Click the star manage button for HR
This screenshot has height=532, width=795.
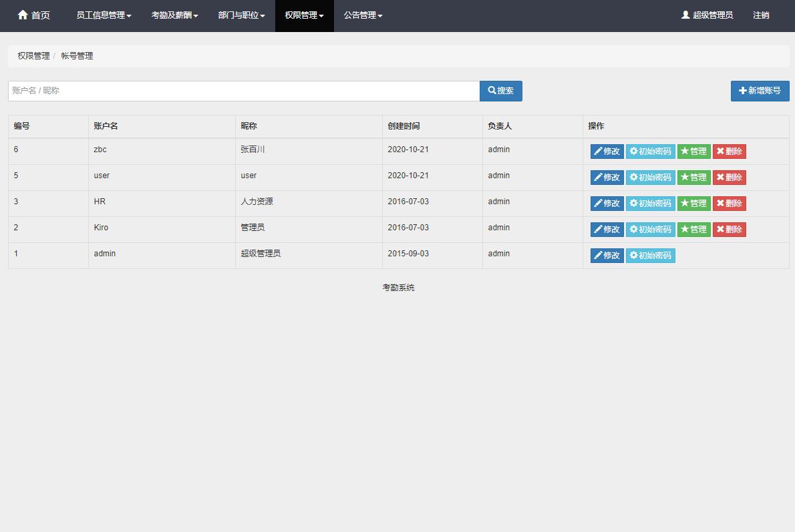693,204
